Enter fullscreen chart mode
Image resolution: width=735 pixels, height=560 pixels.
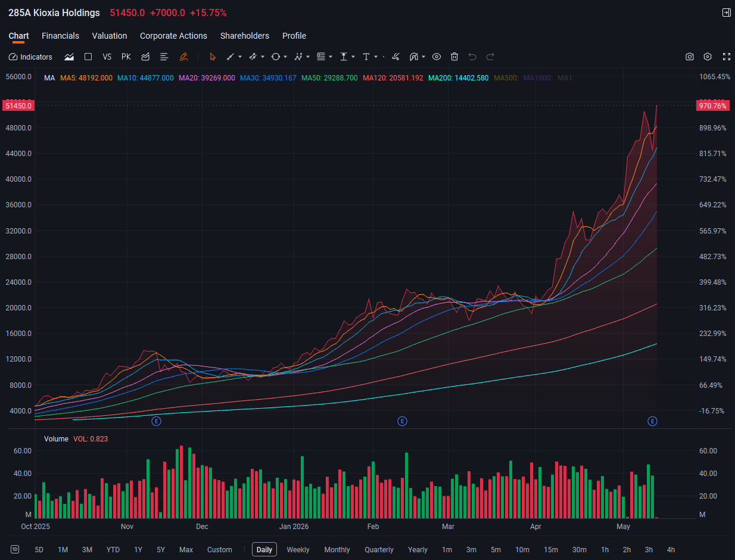pos(726,57)
